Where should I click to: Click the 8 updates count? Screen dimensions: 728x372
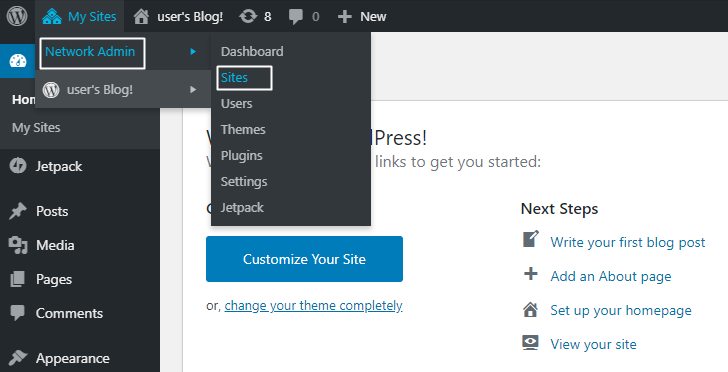click(268, 17)
